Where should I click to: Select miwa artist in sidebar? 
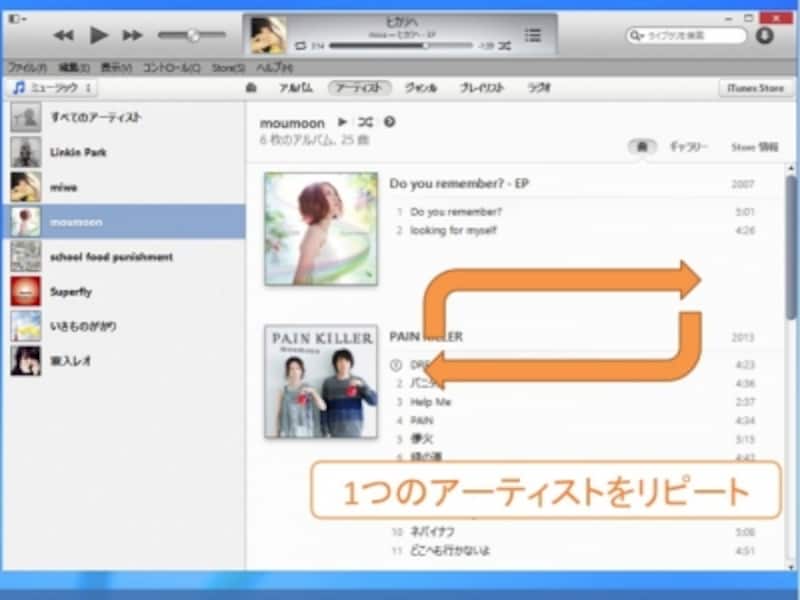click(x=124, y=187)
